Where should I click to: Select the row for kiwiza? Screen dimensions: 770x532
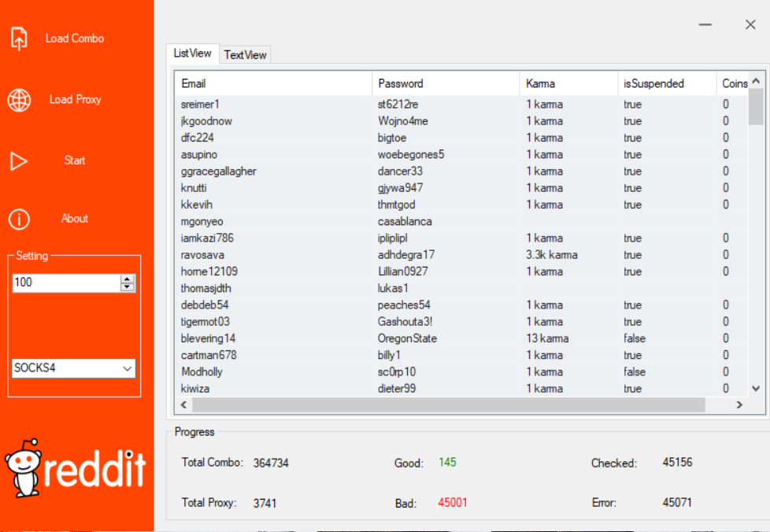[461, 388]
